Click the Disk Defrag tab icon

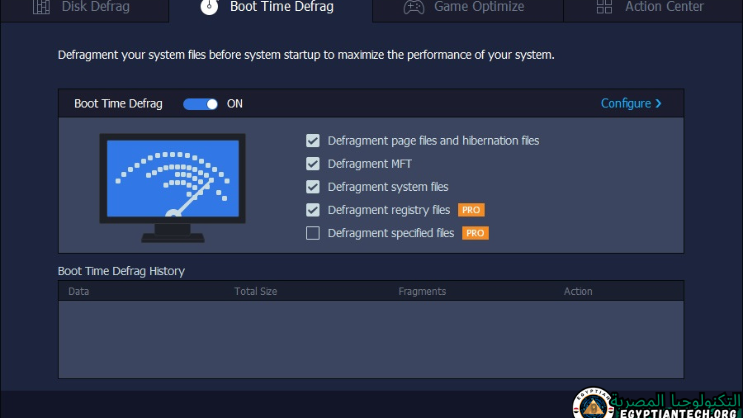tap(41, 7)
